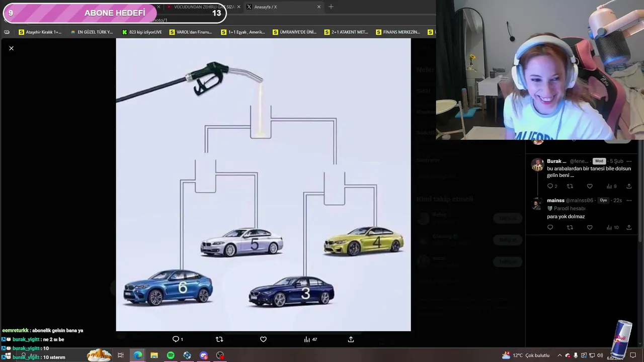This screenshot has height=362, width=644.
Task: View stats on mainss comment
Action: (x=612, y=227)
